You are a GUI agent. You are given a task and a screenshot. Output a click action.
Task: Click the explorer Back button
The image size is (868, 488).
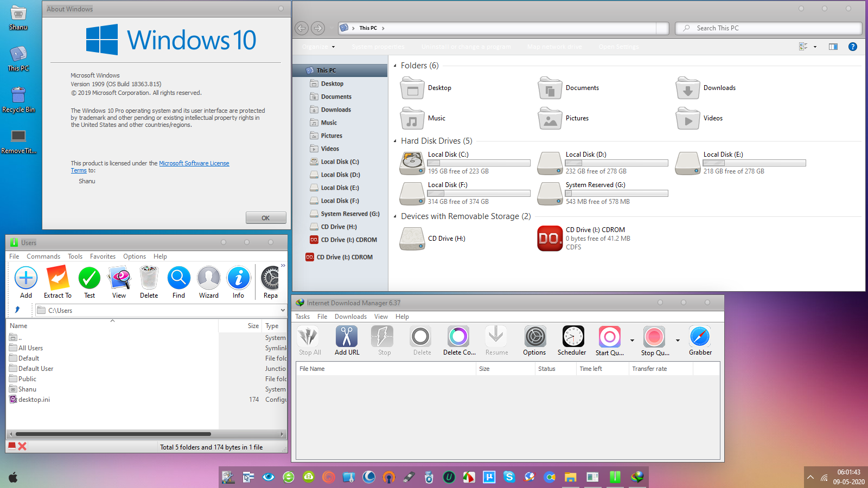coord(302,28)
